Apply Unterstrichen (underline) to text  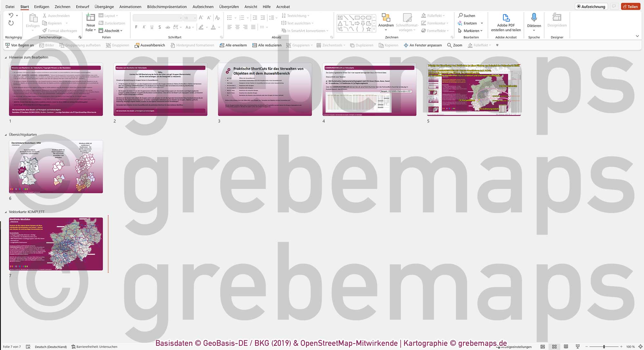coord(152,27)
